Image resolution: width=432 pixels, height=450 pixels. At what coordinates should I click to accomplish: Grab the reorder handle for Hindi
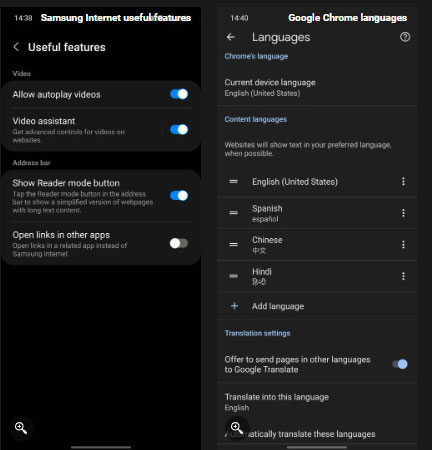[x=234, y=276]
